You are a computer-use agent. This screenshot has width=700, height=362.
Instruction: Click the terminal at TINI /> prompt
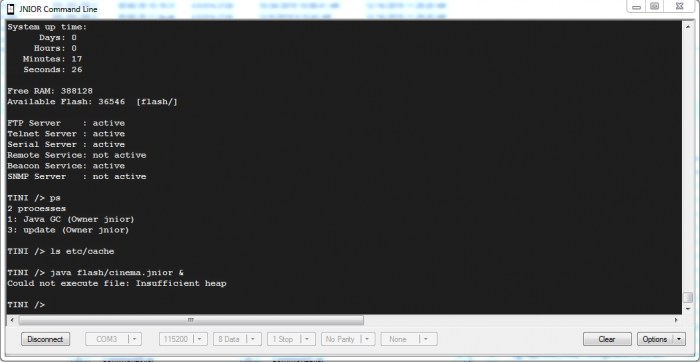pos(26,305)
